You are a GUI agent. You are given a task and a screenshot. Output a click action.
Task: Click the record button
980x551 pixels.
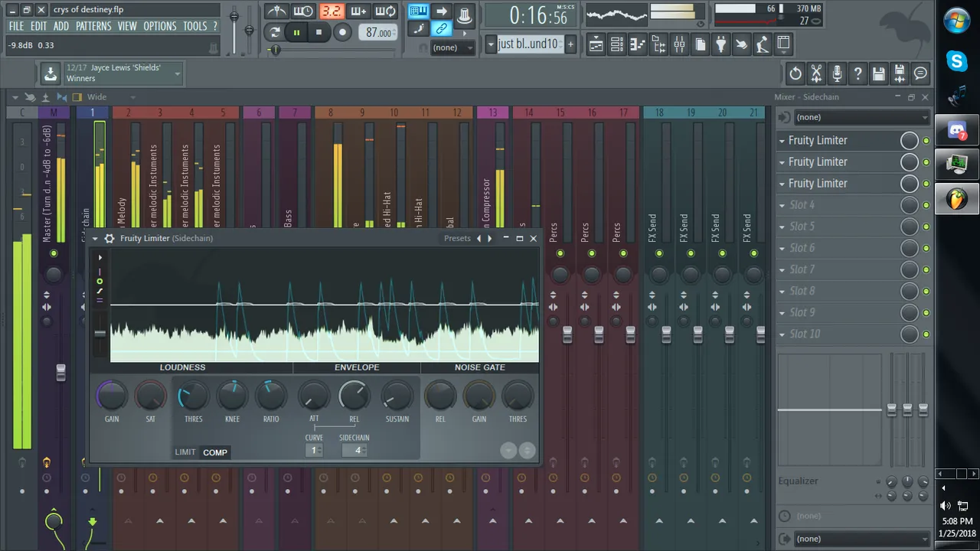[342, 32]
